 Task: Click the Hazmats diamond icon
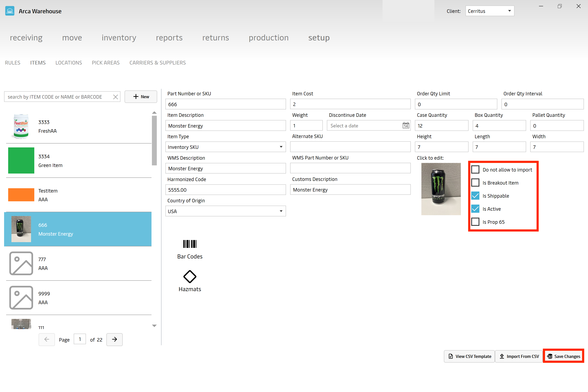(190, 276)
